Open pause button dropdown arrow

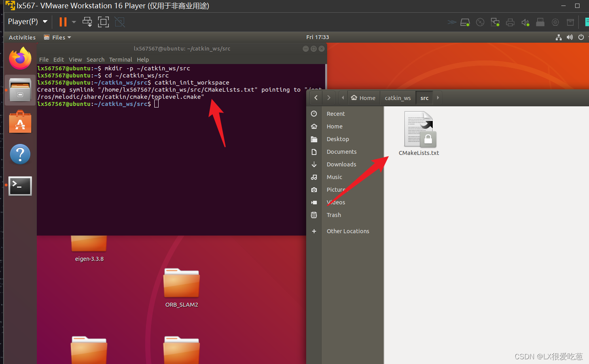click(x=74, y=22)
